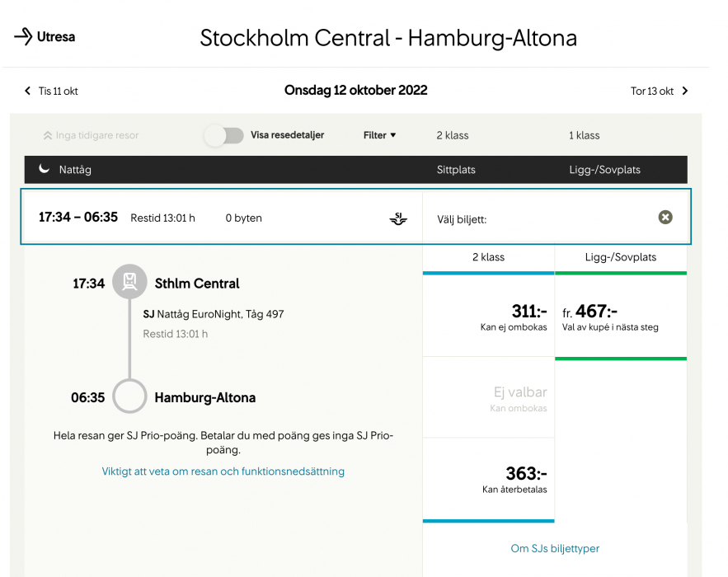Image resolution: width=728 pixels, height=577 pixels.
Task: Open Viktigt att veta om resan link
Action: click(x=223, y=471)
